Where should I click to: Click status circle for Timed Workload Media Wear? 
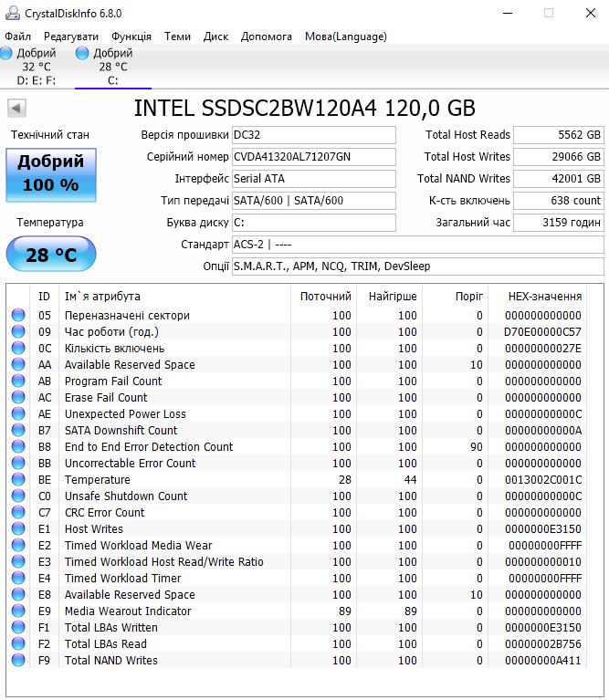point(18,545)
